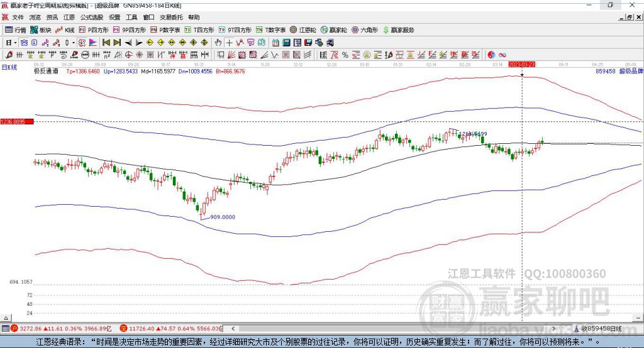
Task: Open 9P四方形 tool
Action: click(130, 30)
